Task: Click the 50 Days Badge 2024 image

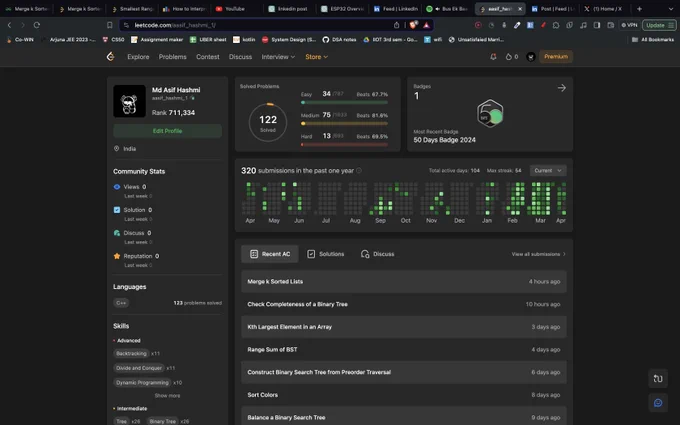Action: point(490,114)
